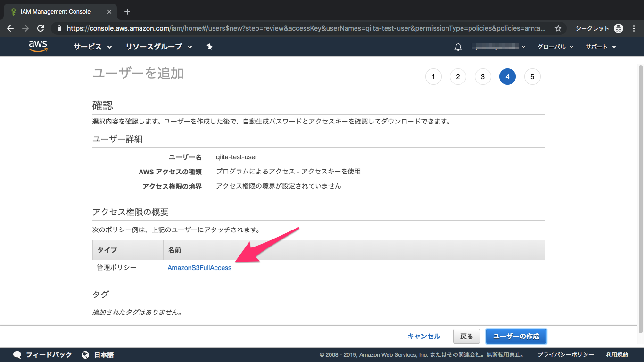The image size is (644, 362).
Task: Open the グローバル region dropdown
Action: (555, 47)
